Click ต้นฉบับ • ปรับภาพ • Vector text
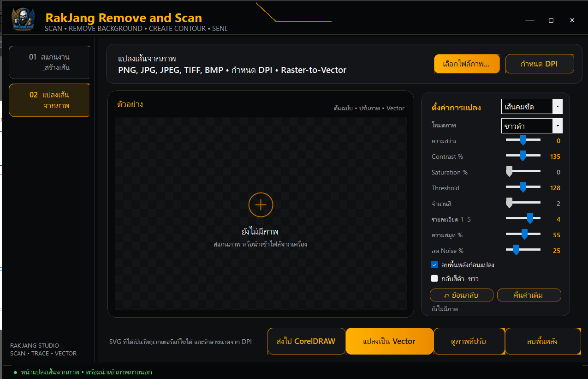The width and height of the screenshot is (588, 379). click(369, 108)
